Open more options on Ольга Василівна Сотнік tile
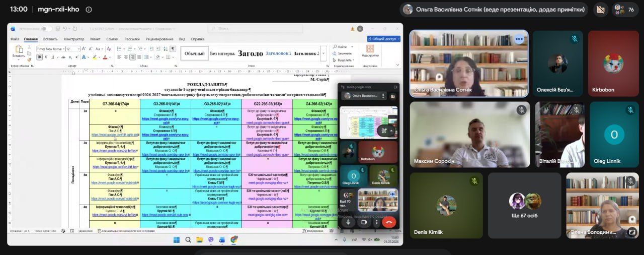Viewport: 644px width, 255px height. click(519, 39)
